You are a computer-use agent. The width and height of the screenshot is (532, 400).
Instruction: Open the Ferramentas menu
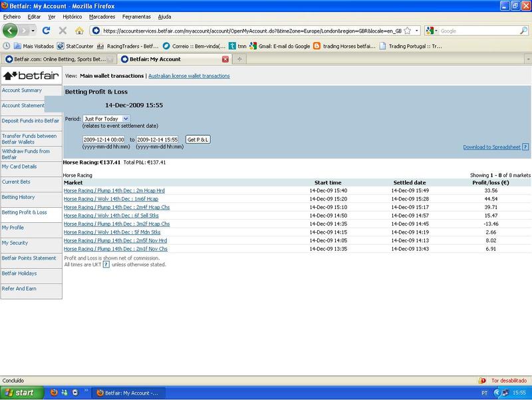pos(136,17)
